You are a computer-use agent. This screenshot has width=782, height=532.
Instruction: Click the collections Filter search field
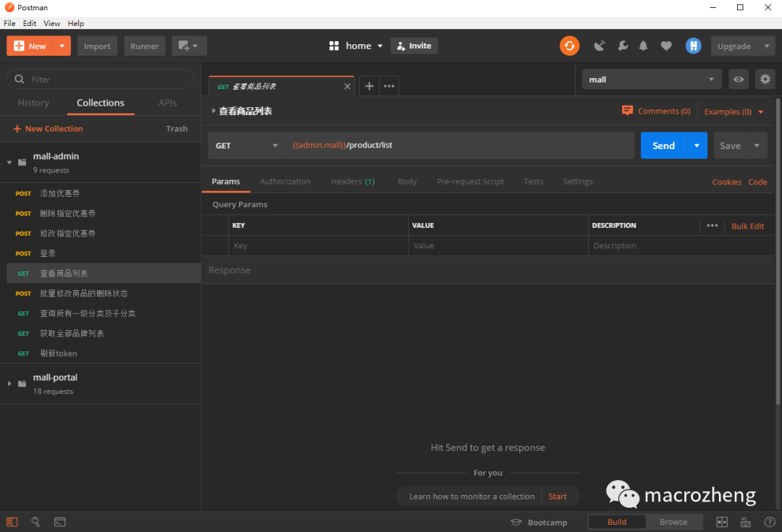coord(100,80)
